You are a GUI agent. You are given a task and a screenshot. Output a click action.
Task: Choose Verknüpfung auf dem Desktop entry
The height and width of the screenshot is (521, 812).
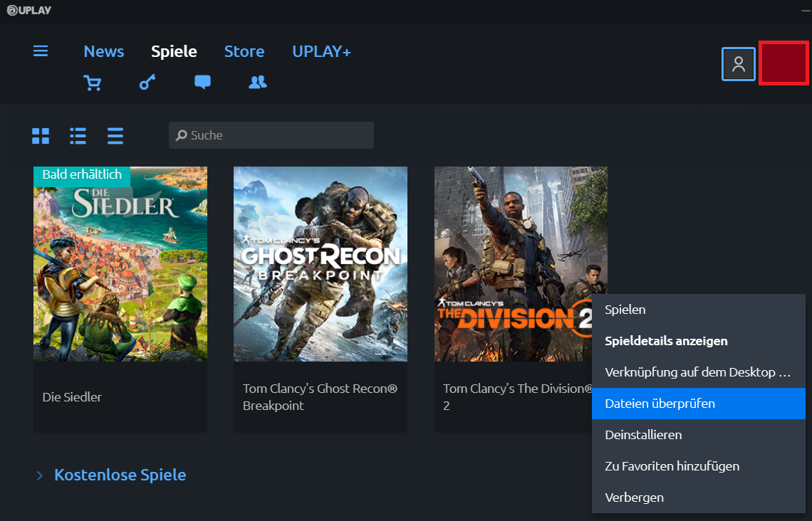coord(699,372)
